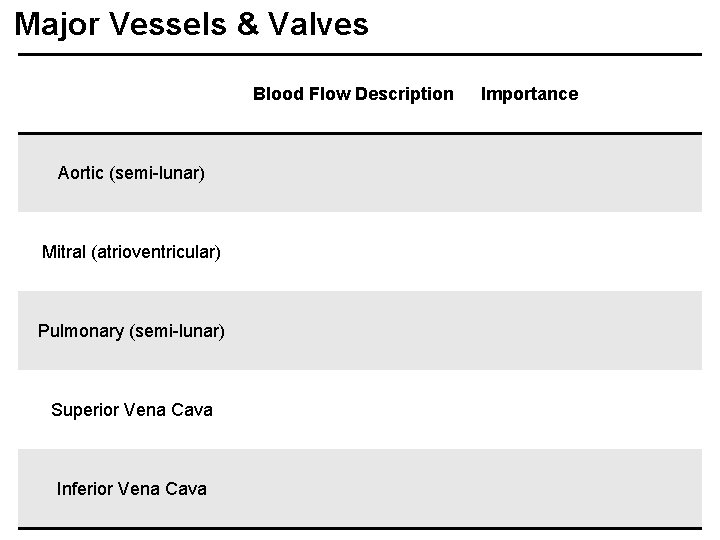
Task: Click the 'Major Vessels & Valves' slide title
Action: coord(191,24)
